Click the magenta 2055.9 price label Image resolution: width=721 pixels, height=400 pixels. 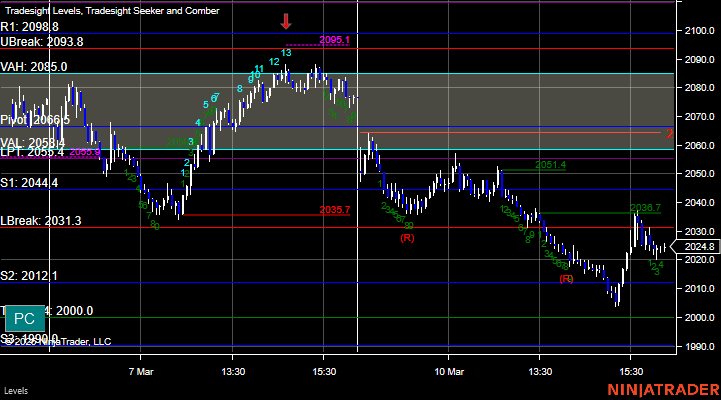click(x=85, y=152)
